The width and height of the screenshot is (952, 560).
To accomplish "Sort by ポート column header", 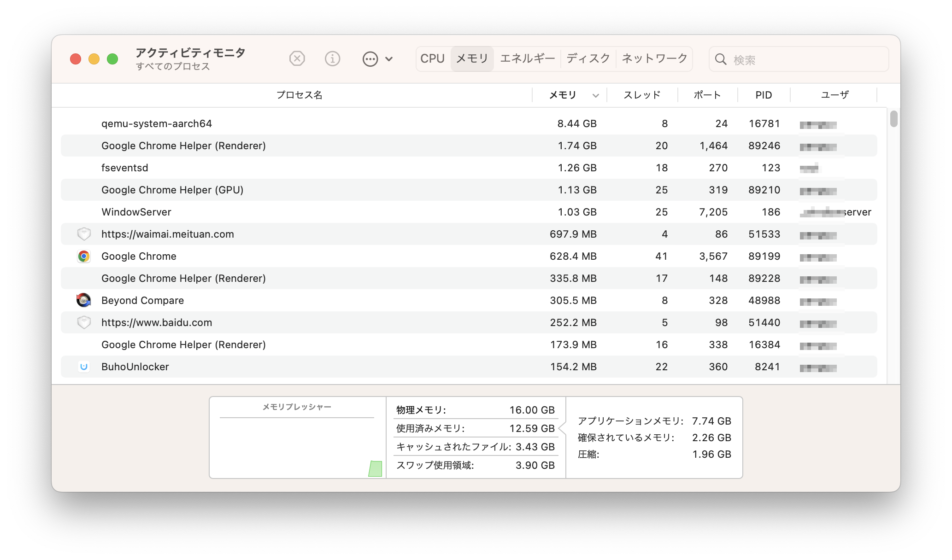I will tap(707, 95).
